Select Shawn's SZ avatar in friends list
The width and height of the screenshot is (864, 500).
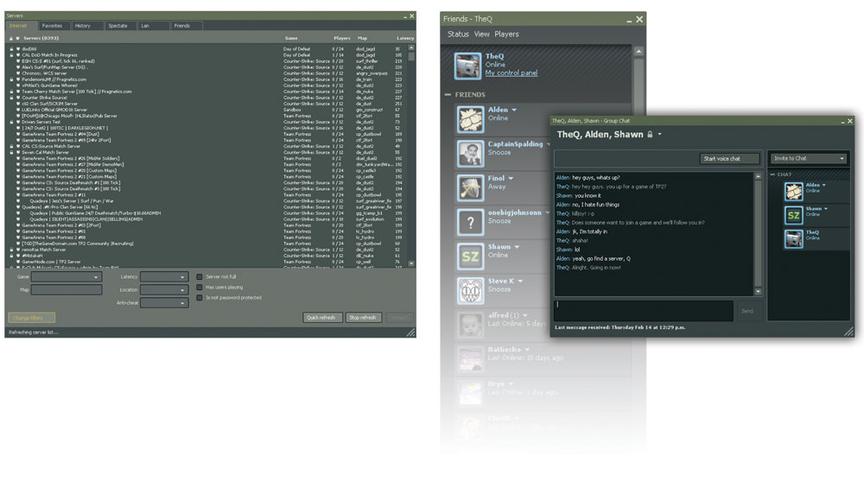[x=471, y=256]
